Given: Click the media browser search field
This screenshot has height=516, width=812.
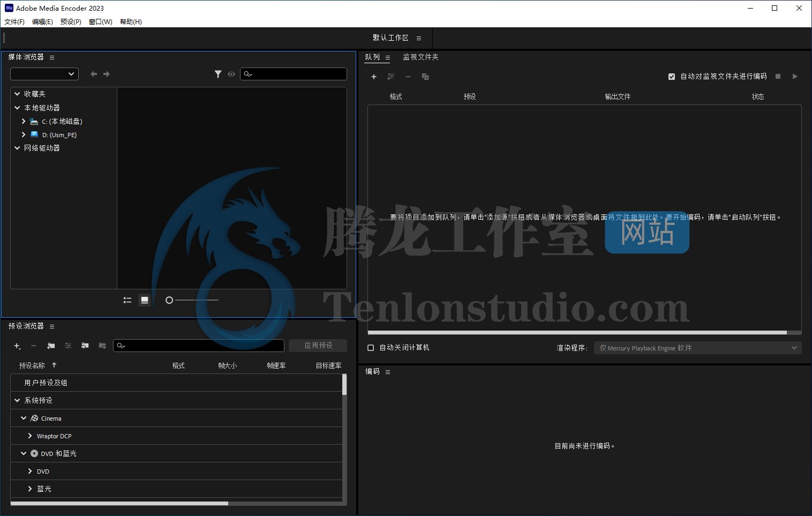Looking at the screenshot, I should pos(294,74).
